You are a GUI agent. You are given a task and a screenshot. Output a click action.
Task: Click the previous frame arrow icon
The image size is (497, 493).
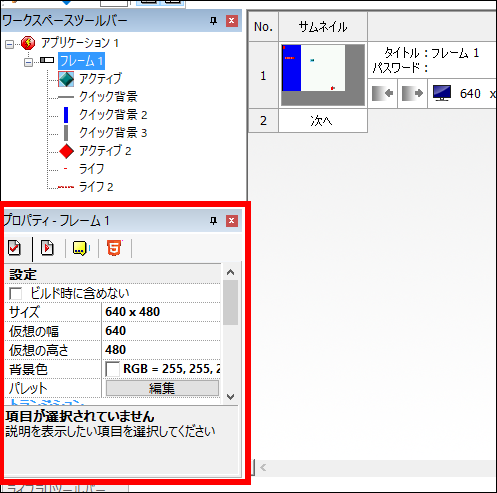tap(383, 94)
